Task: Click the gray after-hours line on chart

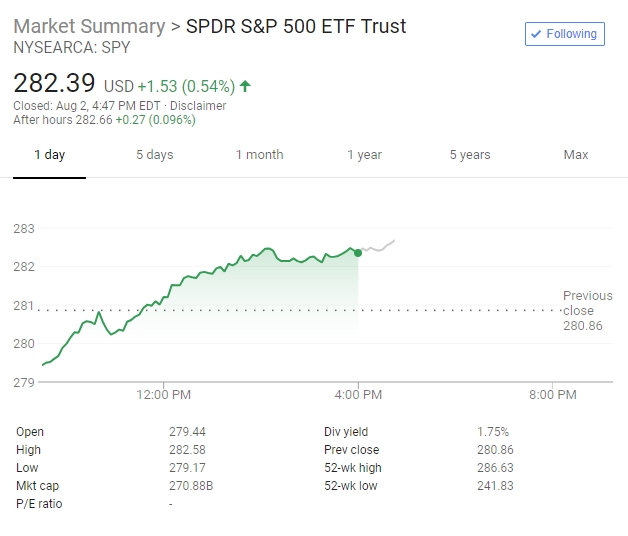Action: (x=380, y=246)
